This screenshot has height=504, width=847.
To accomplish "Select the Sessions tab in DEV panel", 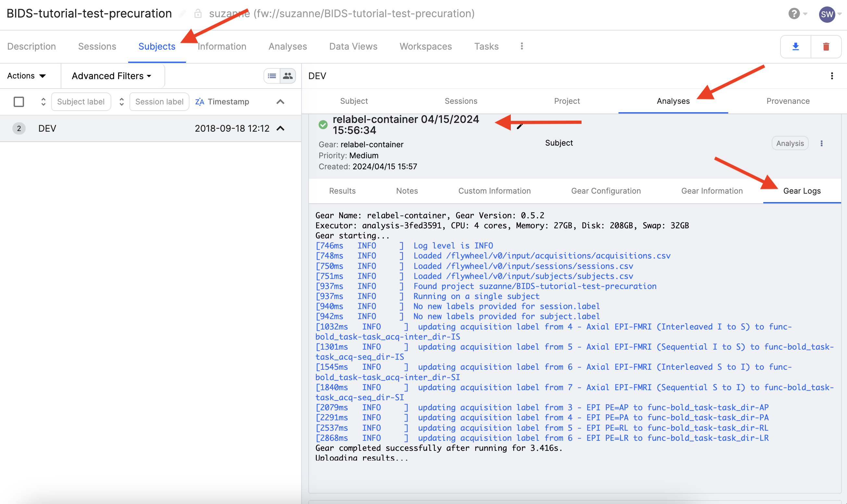I will tap(461, 101).
